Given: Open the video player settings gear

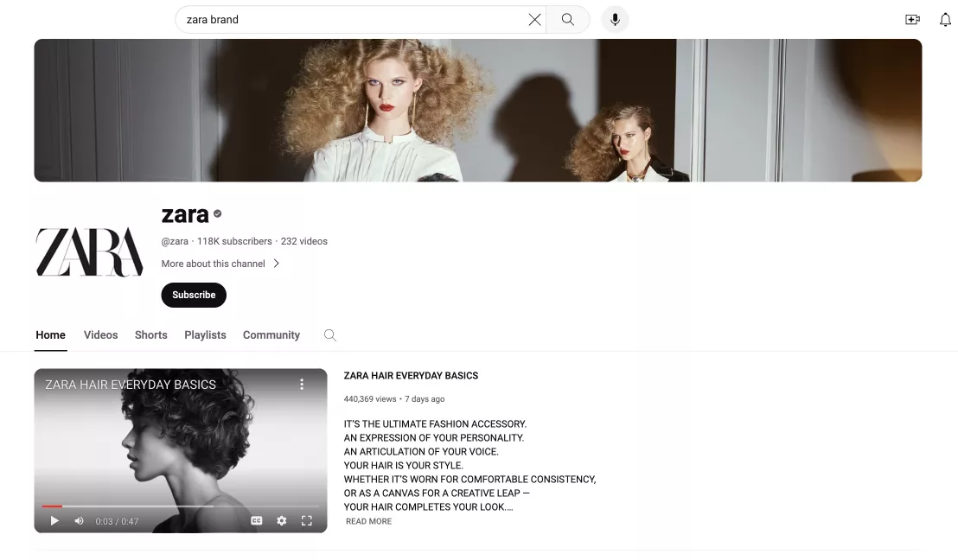Looking at the screenshot, I should pos(282,521).
